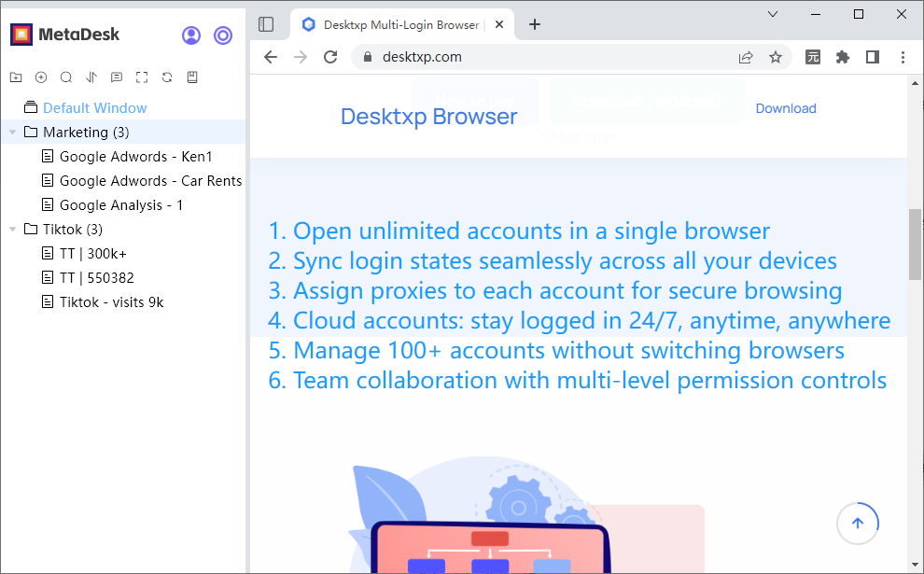Click the Default Window stacked-window icon
The height and width of the screenshot is (574, 924).
point(31,108)
